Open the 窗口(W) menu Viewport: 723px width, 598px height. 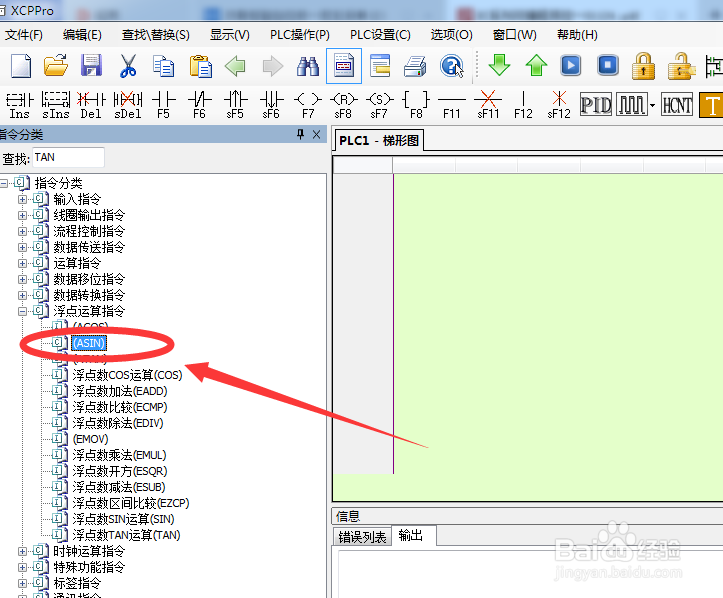[x=514, y=35]
